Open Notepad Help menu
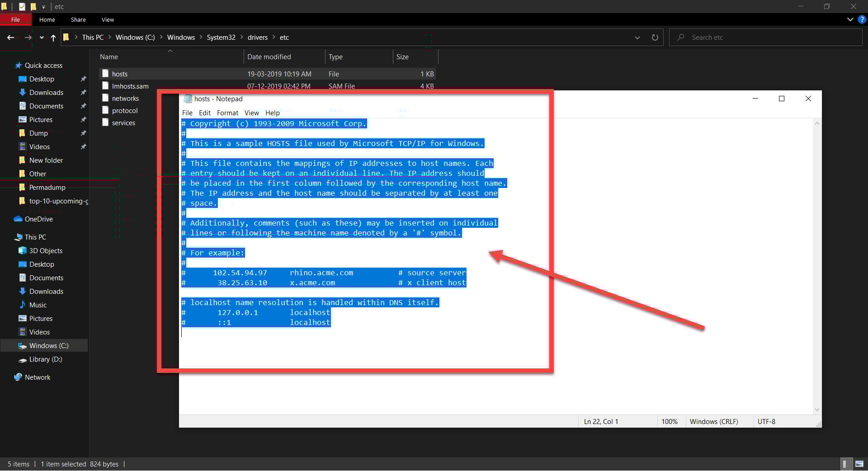The image size is (868, 471). click(x=273, y=113)
